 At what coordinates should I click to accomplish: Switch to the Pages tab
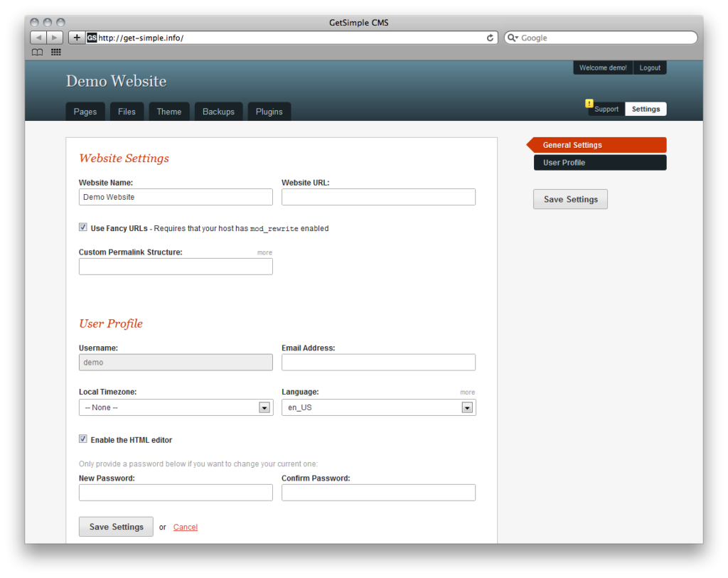coord(85,112)
